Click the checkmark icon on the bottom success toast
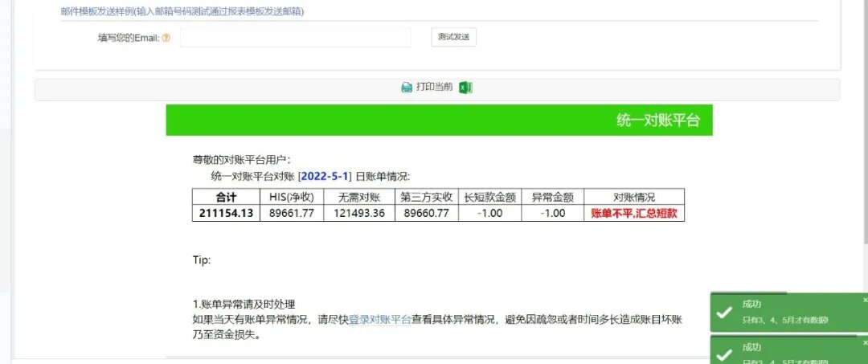 [x=724, y=354]
